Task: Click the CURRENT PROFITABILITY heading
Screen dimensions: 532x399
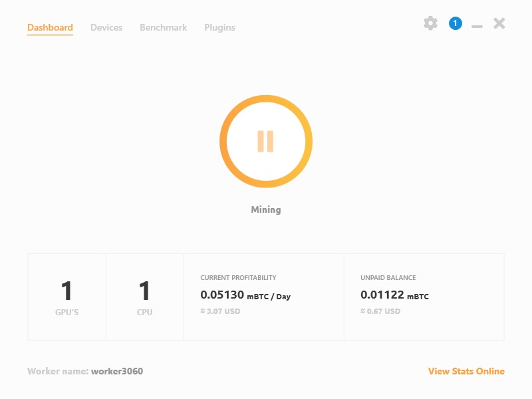Action: point(238,277)
